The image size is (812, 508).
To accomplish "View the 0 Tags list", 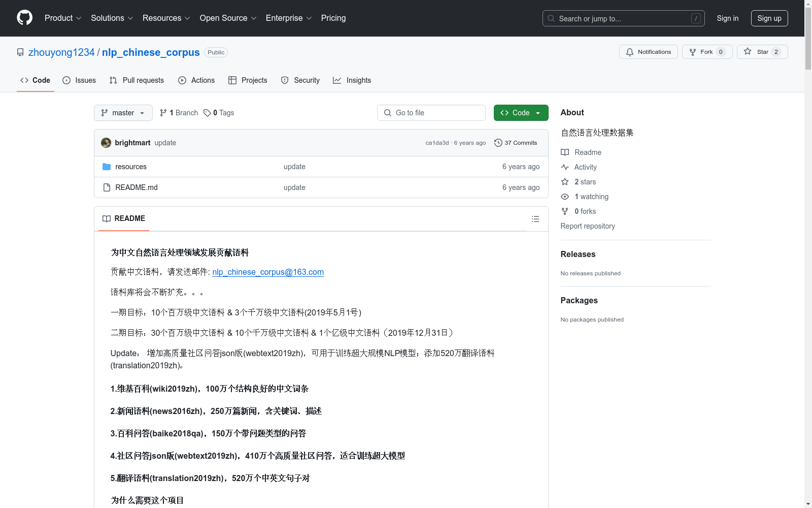I will pos(219,113).
